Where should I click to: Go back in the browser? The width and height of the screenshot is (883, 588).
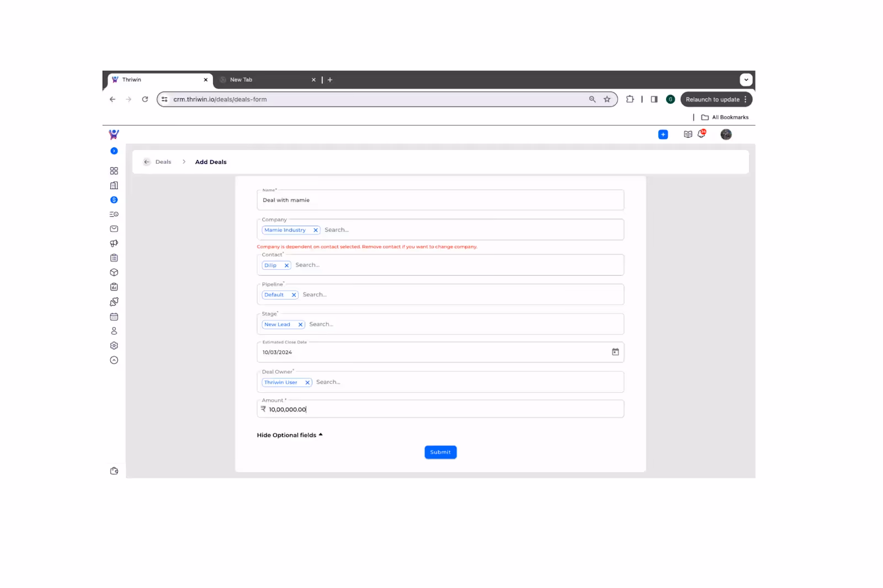[112, 99]
